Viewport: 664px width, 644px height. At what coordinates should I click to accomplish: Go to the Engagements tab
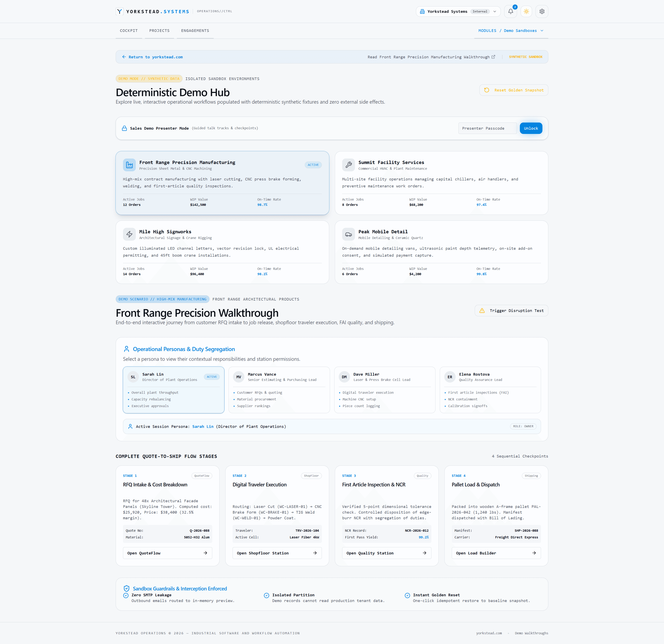(x=195, y=30)
